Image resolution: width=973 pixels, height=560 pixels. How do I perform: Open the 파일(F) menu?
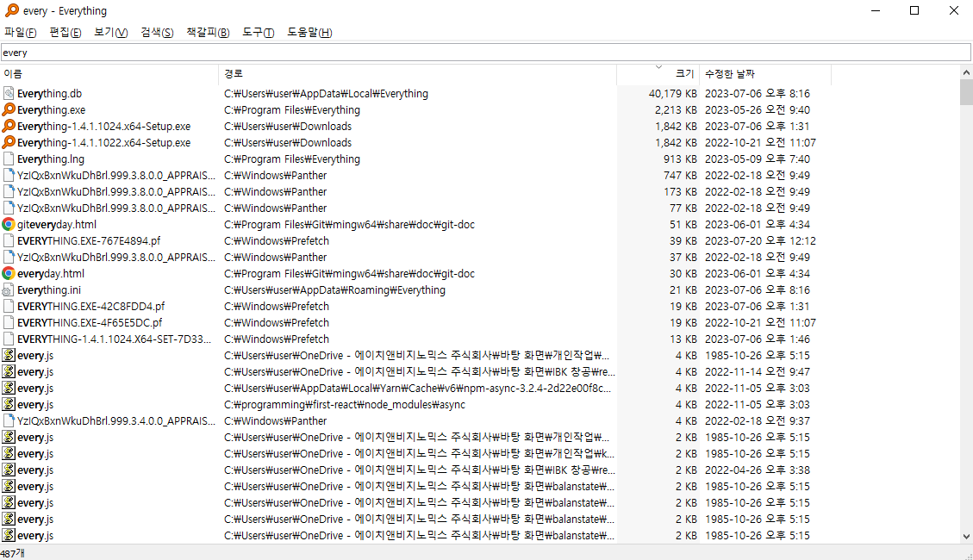(21, 32)
